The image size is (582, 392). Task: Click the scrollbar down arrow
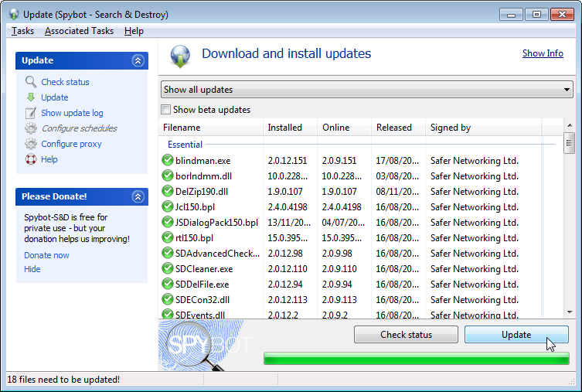570,312
